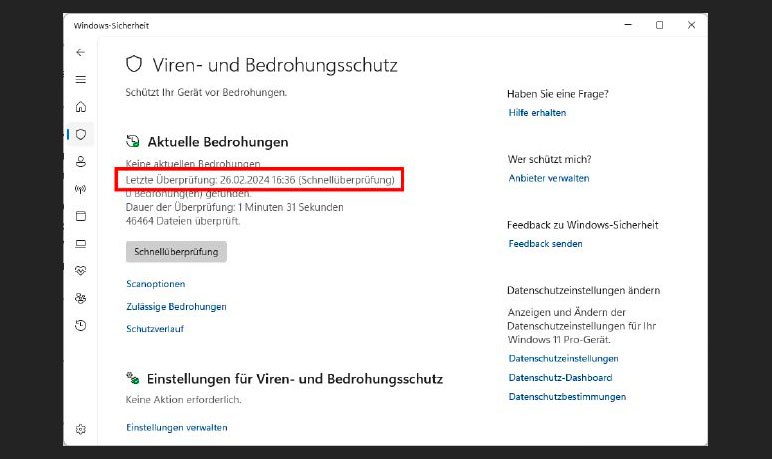Screen dimensions: 772x459
Task: Open Account protection person icon
Action: 81,162
